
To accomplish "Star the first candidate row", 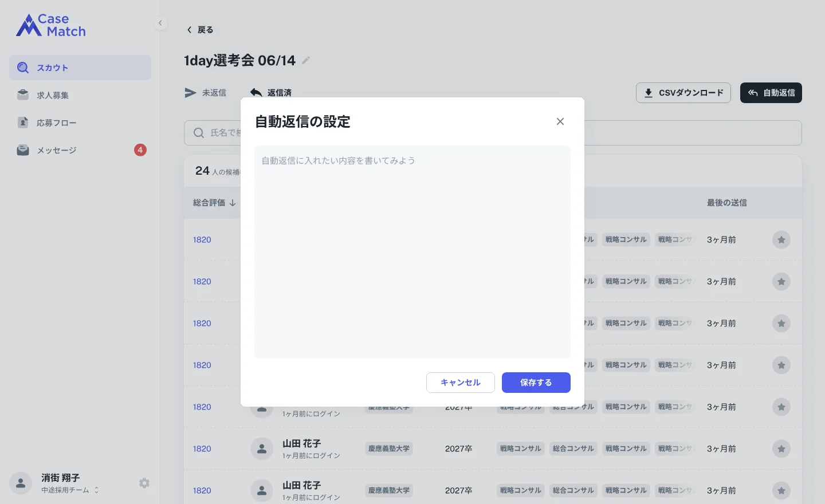I will click(781, 240).
